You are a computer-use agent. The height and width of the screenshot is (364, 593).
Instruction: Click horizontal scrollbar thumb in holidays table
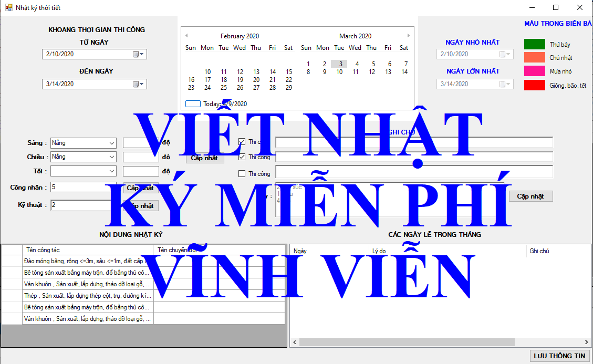click(407, 342)
